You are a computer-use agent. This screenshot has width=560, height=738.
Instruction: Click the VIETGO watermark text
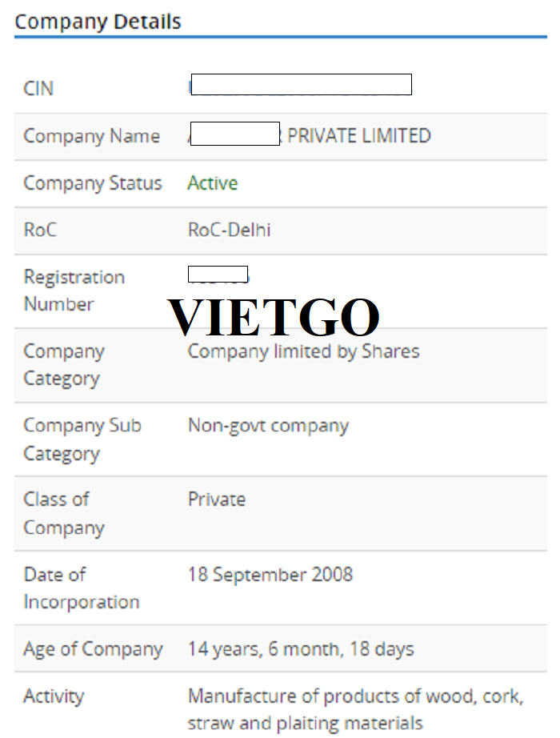tap(274, 317)
